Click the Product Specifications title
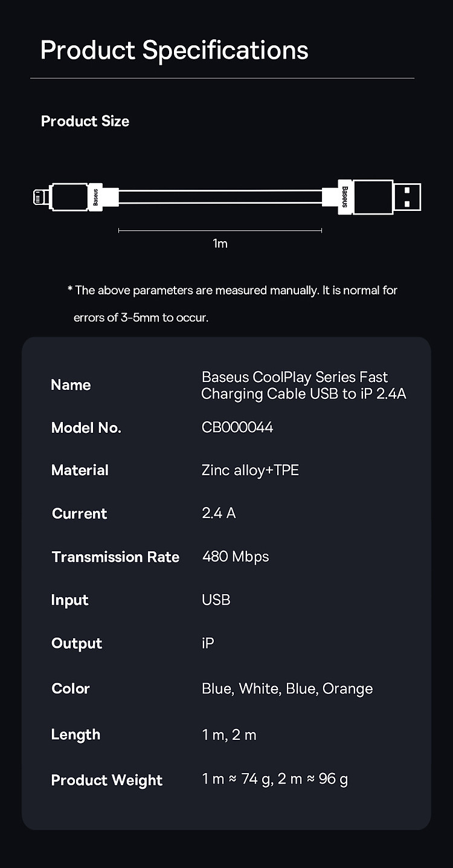Screen dimensions: 453x868 click(174, 50)
